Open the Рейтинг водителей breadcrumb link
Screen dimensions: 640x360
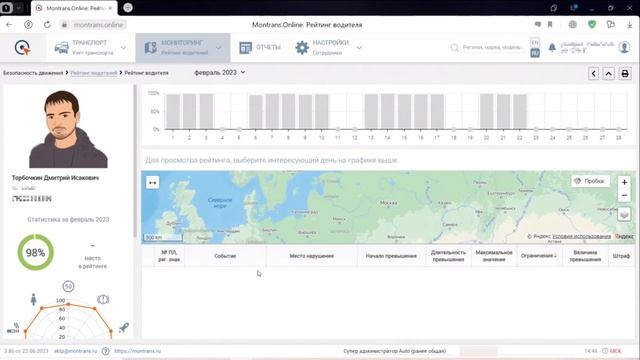(x=93, y=73)
